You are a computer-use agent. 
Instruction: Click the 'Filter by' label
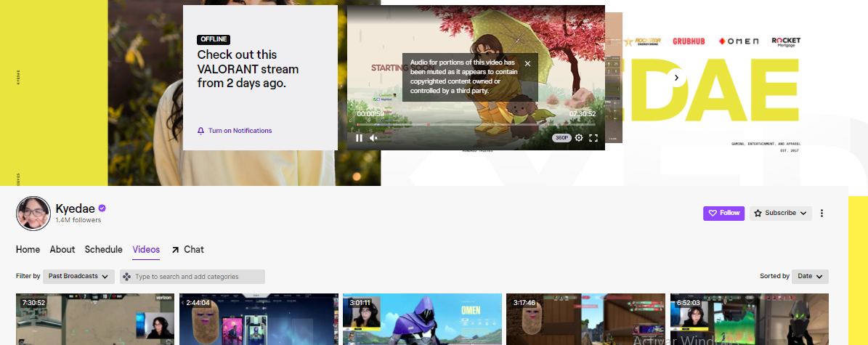pos(28,276)
